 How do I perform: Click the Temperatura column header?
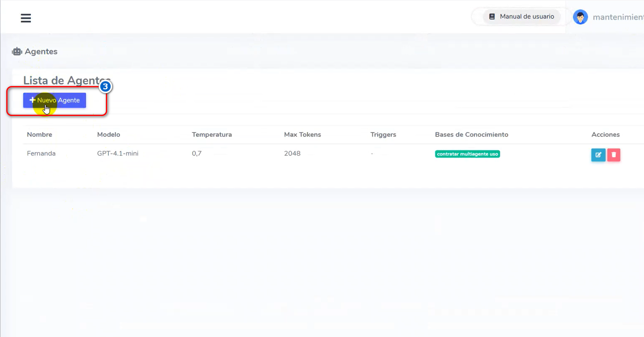(212, 135)
